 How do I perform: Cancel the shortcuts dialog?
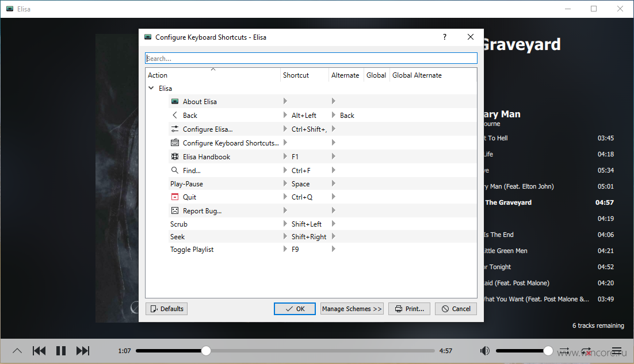[x=456, y=309]
